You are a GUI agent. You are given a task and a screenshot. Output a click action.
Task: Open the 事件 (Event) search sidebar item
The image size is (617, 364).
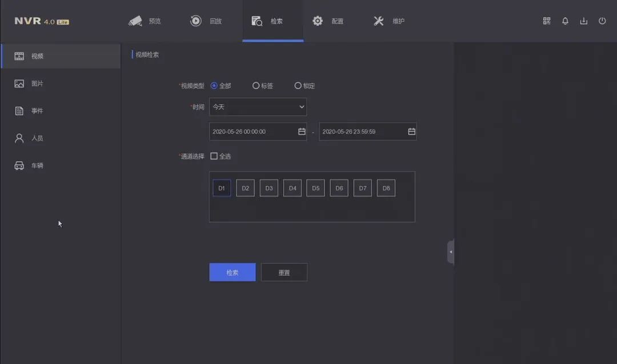click(37, 111)
